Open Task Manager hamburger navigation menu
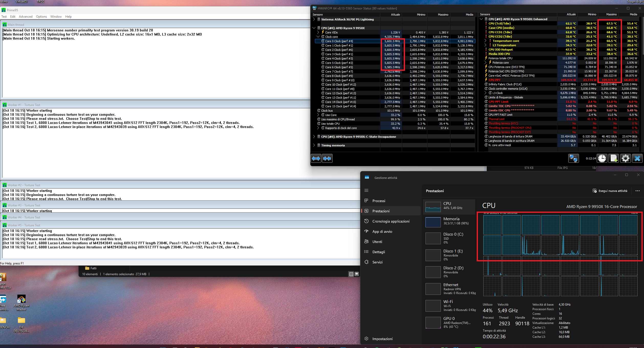Screen dimensions: 644x348 tap(366, 190)
